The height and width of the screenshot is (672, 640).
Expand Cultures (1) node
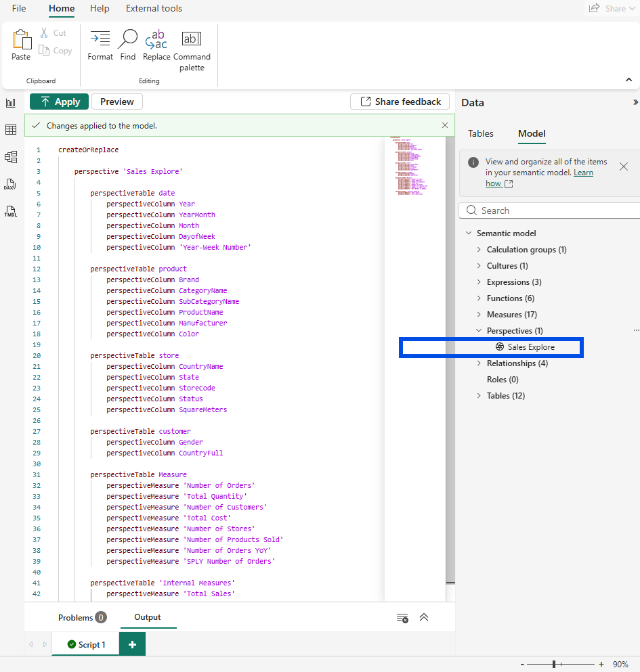(479, 266)
